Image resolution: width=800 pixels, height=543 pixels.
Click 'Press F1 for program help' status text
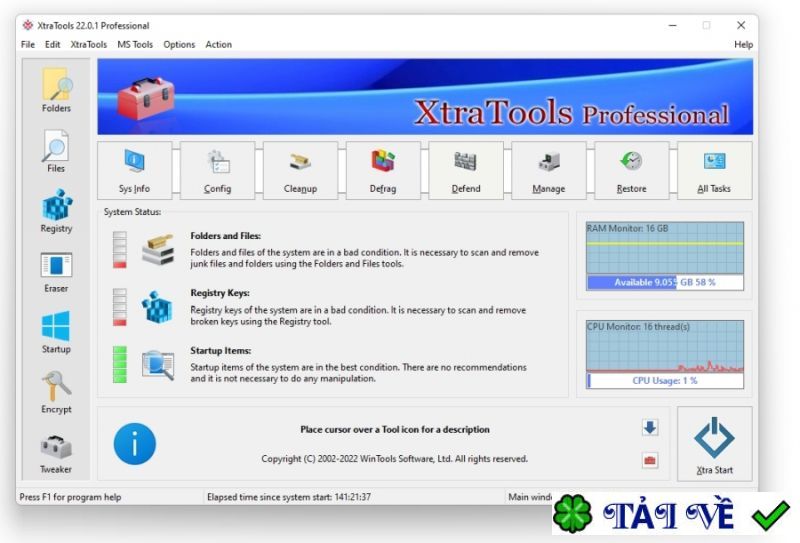[70, 497]
